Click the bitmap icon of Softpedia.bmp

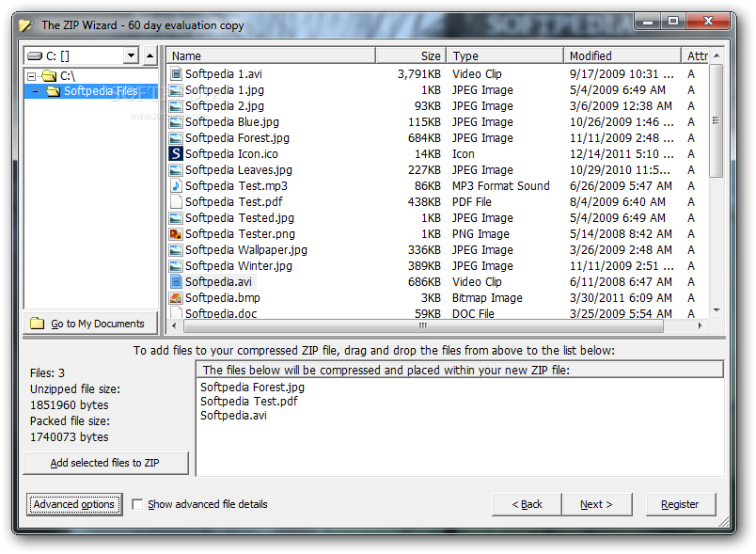click(176, 298)
